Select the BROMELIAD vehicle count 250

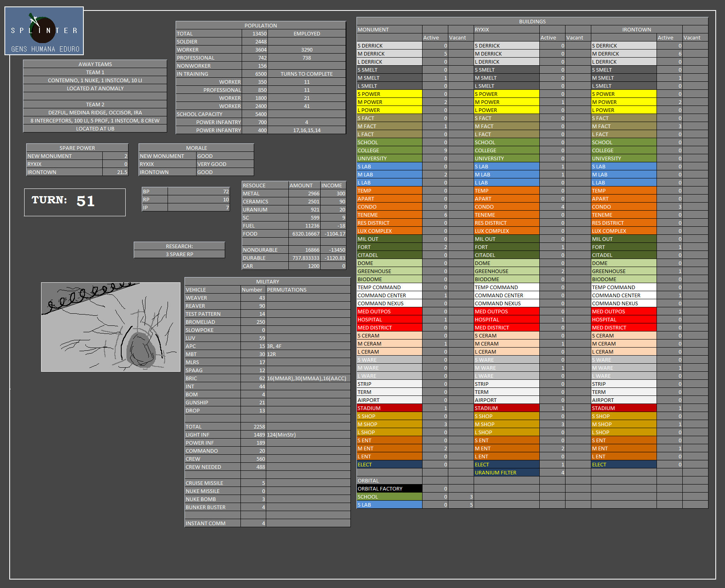(253, 322)
